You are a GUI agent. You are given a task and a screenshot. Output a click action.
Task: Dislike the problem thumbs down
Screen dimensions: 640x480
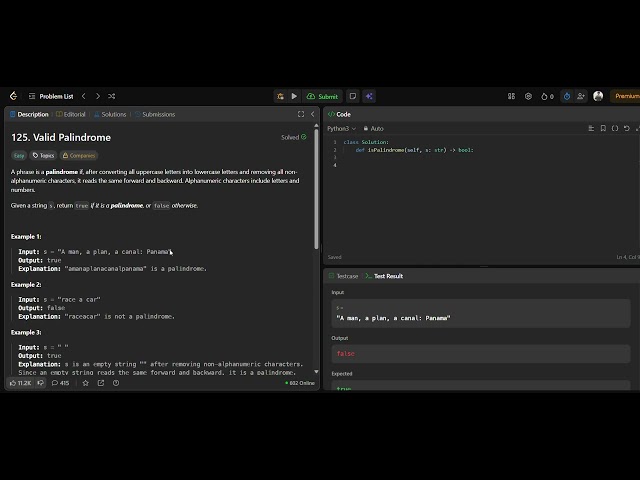40,383
